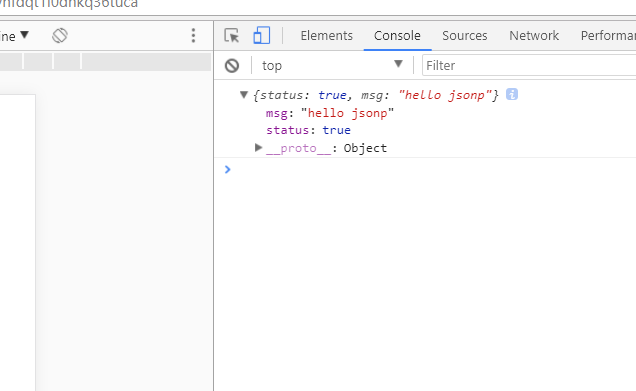Open the Sources tab

click(464, 36)
